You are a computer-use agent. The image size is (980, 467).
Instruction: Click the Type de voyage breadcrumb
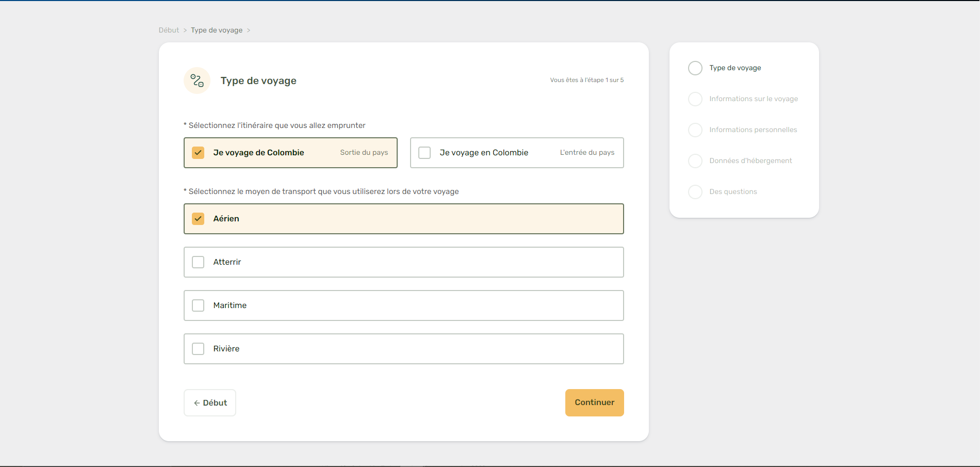tap(217, 30)
